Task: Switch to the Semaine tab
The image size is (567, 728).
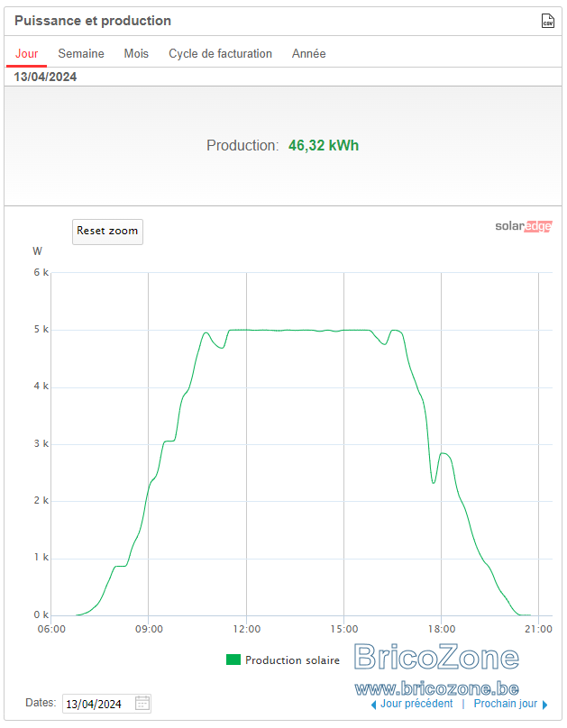Action: (81, 53)
